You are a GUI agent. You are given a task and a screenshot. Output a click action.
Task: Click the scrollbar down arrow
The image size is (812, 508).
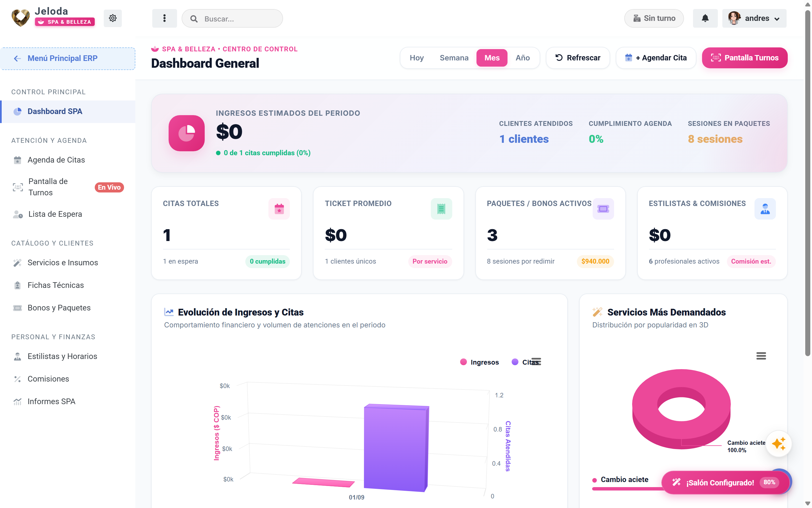pos(808,504)
